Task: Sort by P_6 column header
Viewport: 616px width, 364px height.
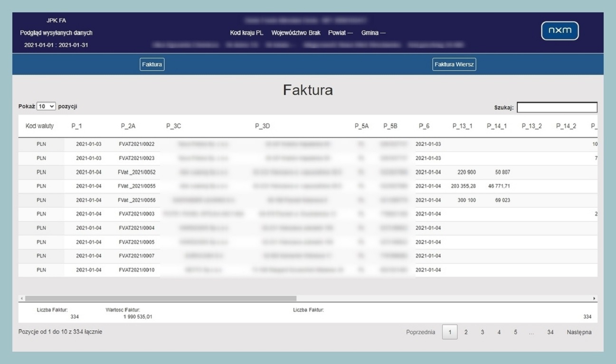Action: (424, 126)
